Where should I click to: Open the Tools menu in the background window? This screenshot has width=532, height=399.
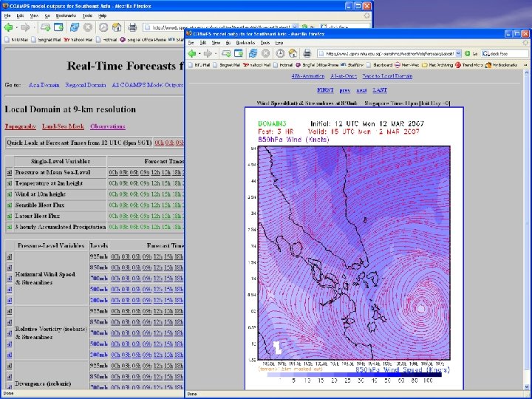tap(86, 15)
